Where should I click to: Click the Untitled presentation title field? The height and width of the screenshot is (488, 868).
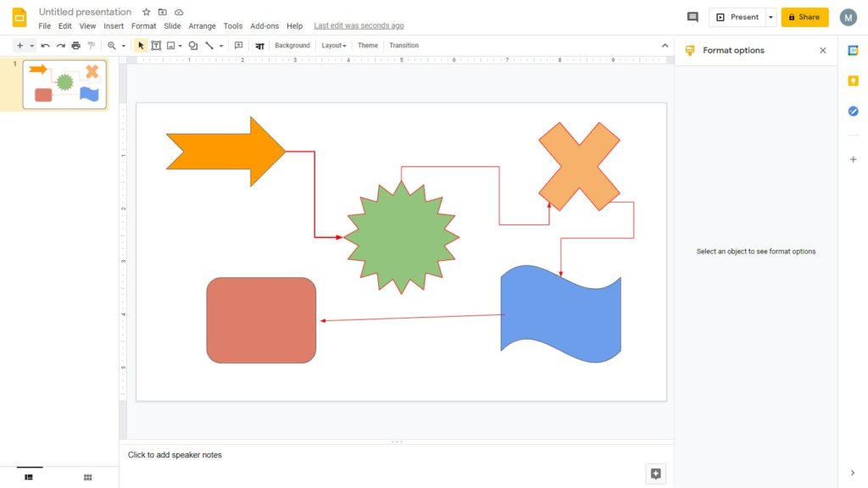coord(86,12)
